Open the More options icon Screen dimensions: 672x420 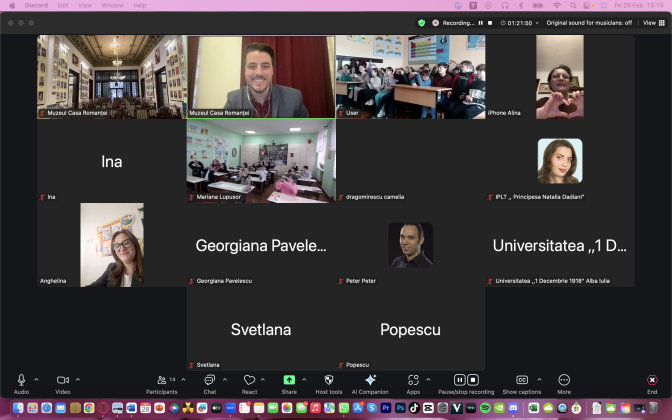[564, 380]
